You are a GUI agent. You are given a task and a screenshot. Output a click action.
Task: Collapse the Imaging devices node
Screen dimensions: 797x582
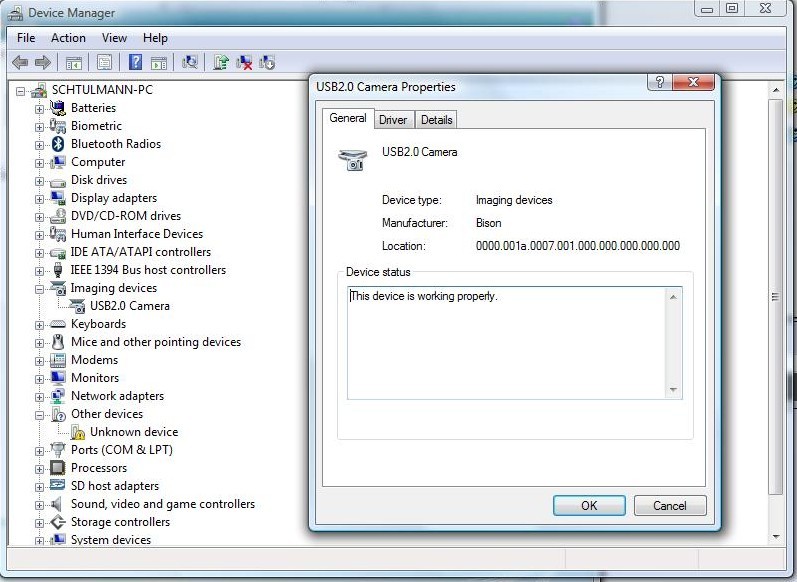[39, 289]
